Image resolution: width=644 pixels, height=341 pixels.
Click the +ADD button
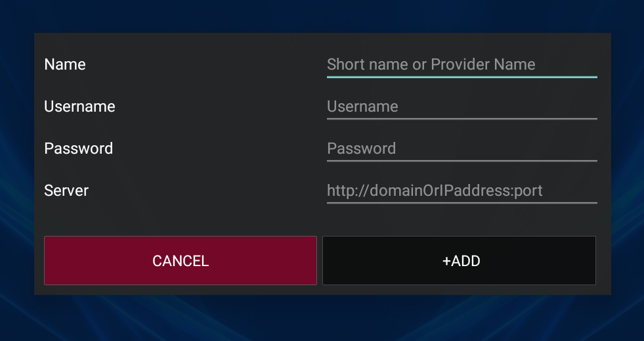coord(459,260)
